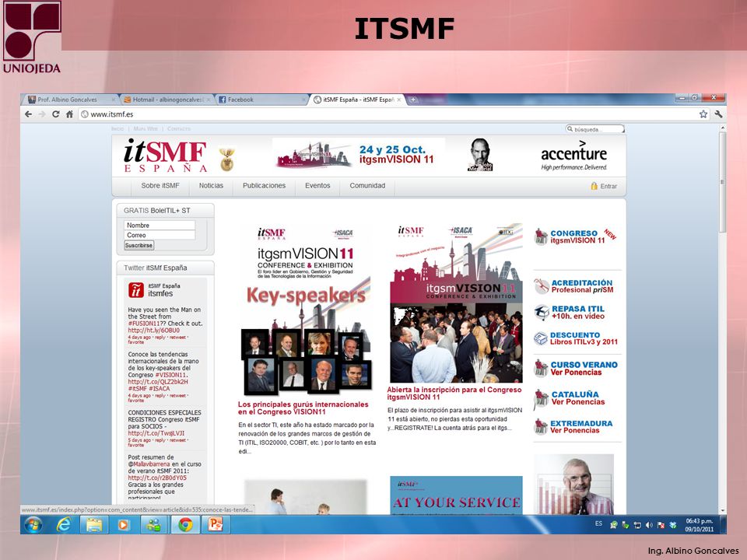Click the vertical page scrollbar thumb

point(722,182)
